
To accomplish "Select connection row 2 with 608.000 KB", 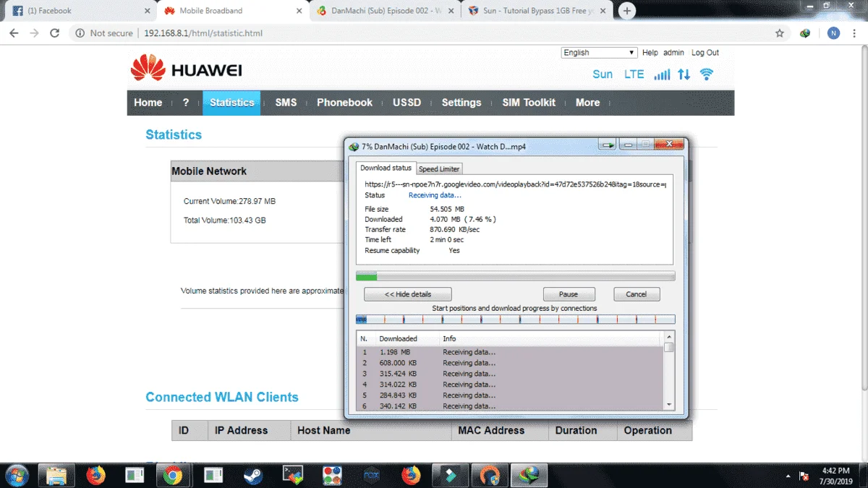I will click(510, 363).
